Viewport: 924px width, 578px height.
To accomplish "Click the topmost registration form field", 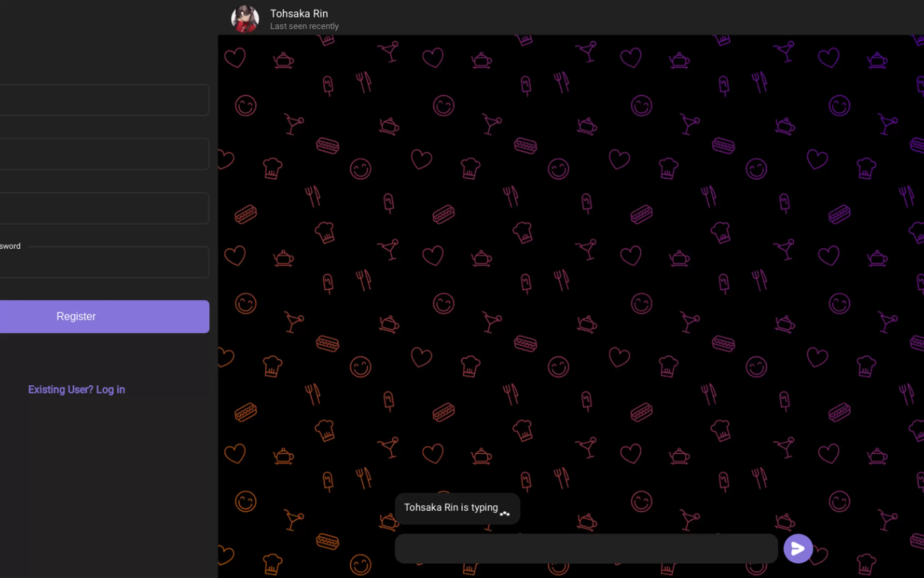I will coord(104,100).
